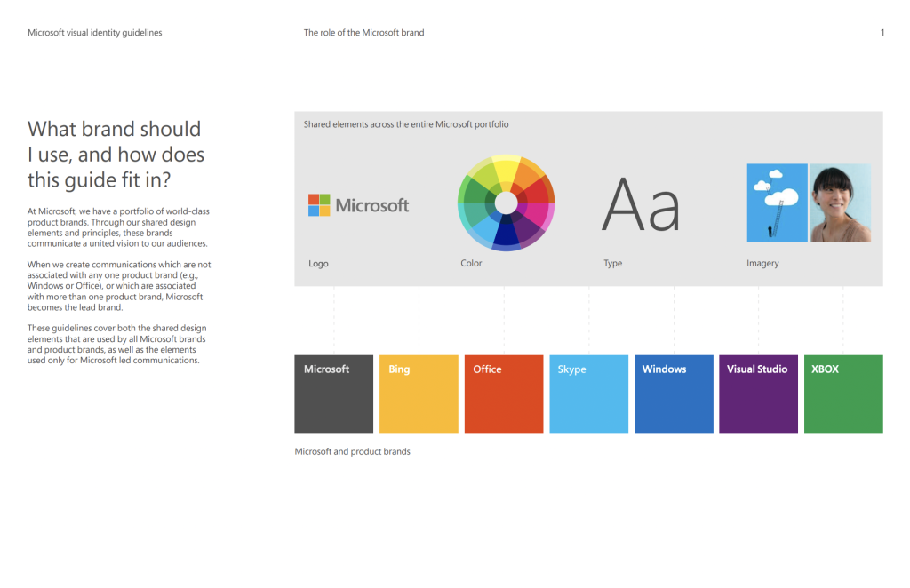Viewport: 910px width, 588px height.
Task: Click 'Shared elements across the entire Microsoft portfolio'
Action: coord(406,124)
